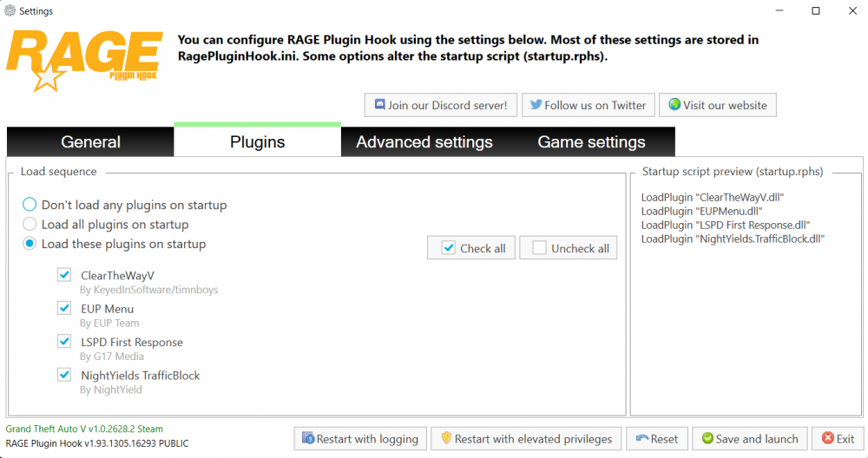Click the ClearTheWayV plugin name
This screenshot has height=458, width=868.
(x=117, y=275)
